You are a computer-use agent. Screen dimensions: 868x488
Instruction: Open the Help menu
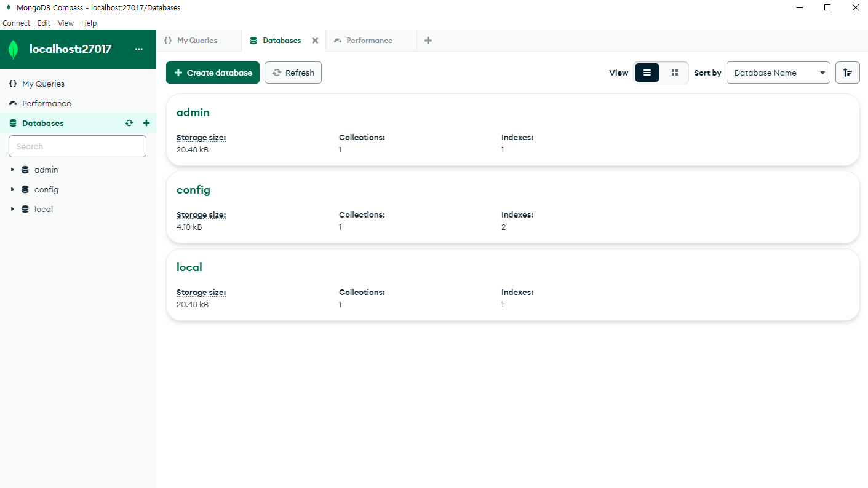tap(89, 23)
